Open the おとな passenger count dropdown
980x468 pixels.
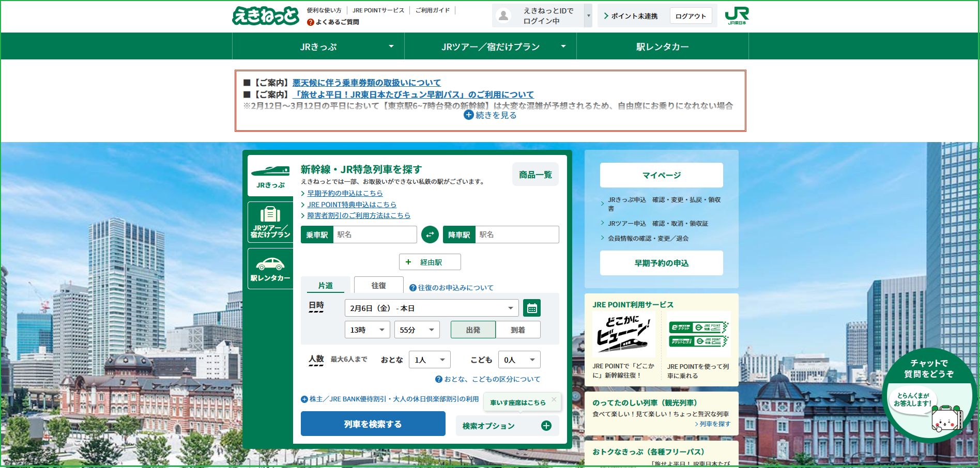(429, 360)
